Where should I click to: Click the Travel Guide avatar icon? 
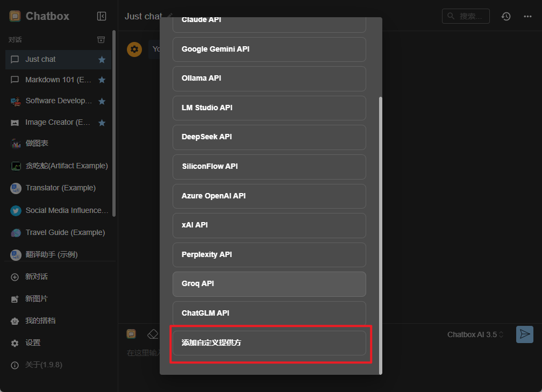click(16, 233)
